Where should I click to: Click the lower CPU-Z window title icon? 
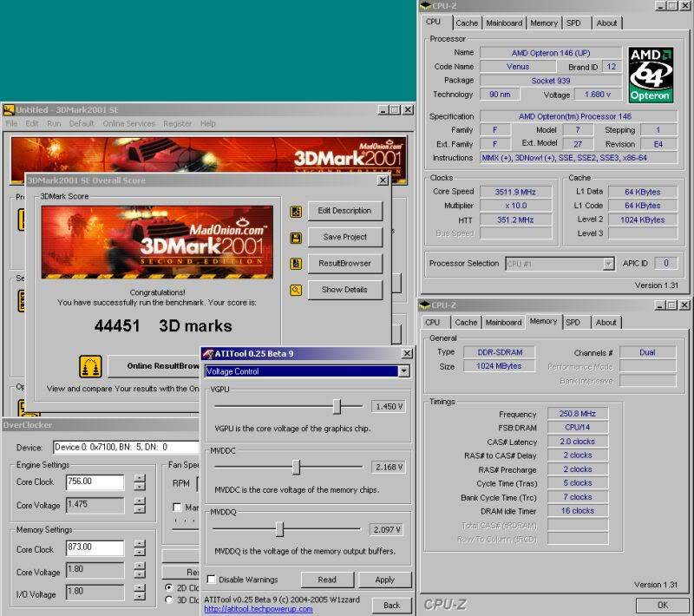(425, 305)
